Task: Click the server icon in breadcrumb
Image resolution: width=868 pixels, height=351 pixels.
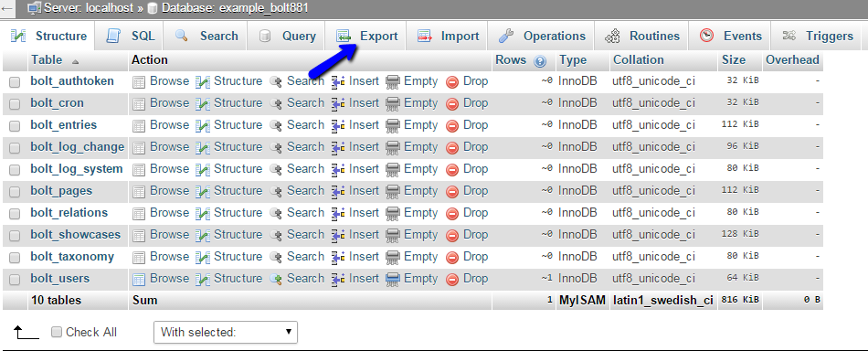Action: tap(35, 7)
